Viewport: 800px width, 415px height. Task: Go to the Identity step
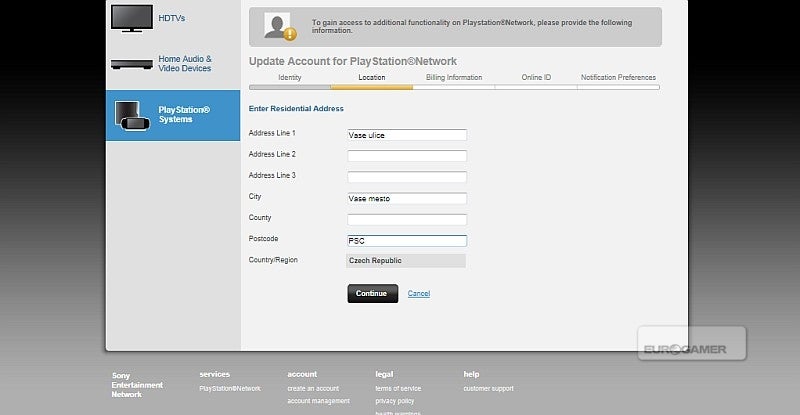[x=290, y=77]
